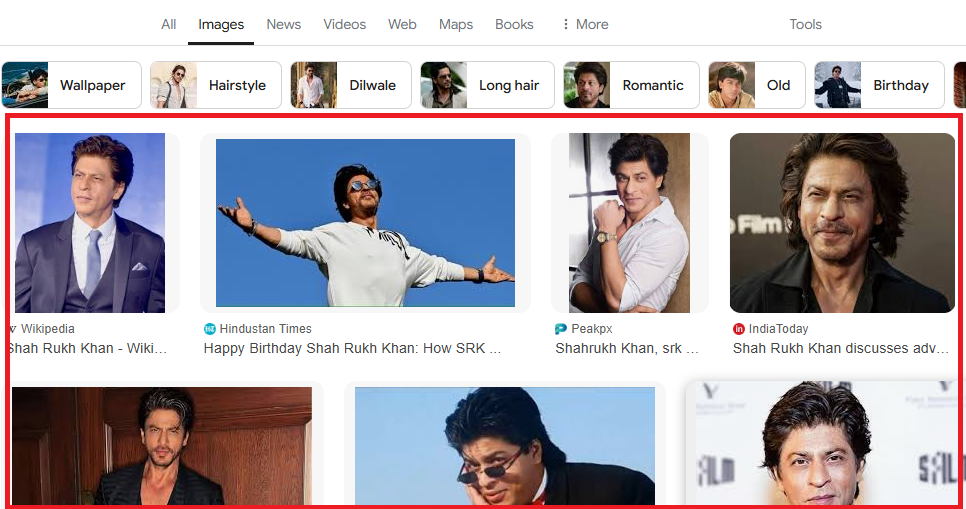Click the Wikipedia favicon under first image
Image resolution: width=966 pixels, height=509 pixels.
[12, 329]
